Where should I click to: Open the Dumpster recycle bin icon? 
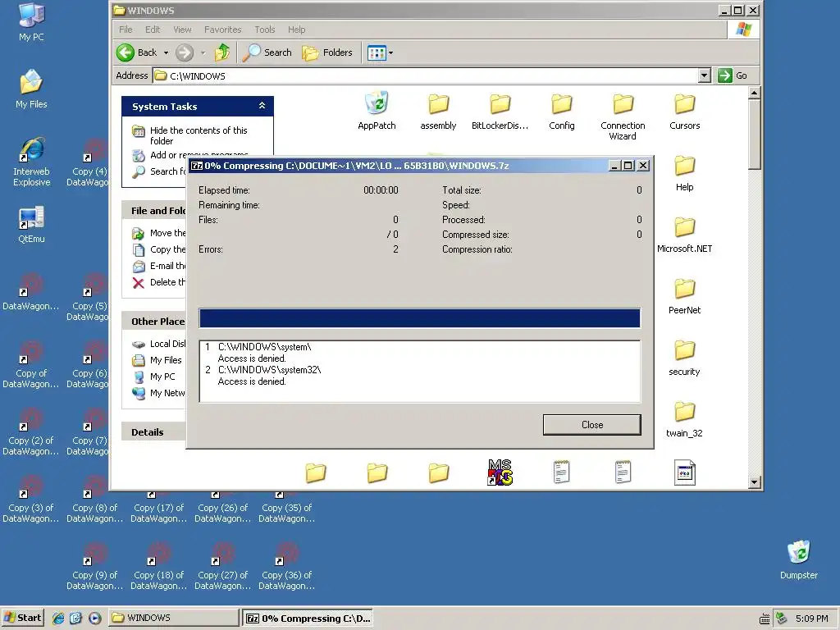pos(799,559)
